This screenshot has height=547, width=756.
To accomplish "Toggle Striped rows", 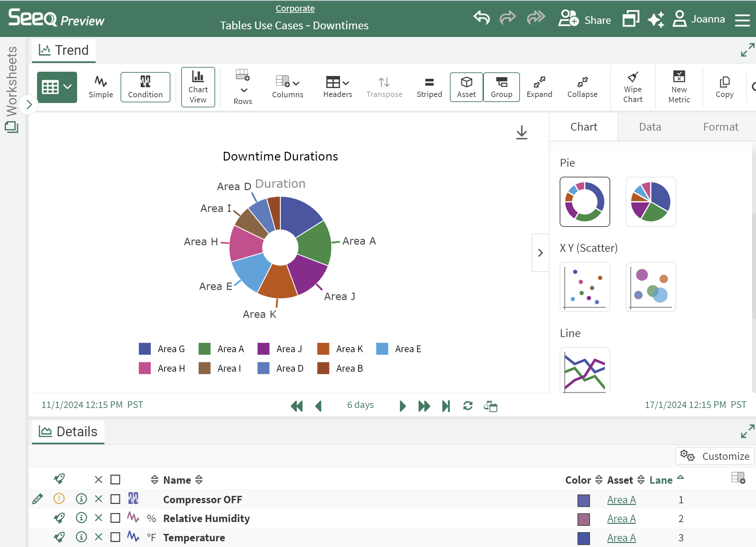I will [429, 87].
